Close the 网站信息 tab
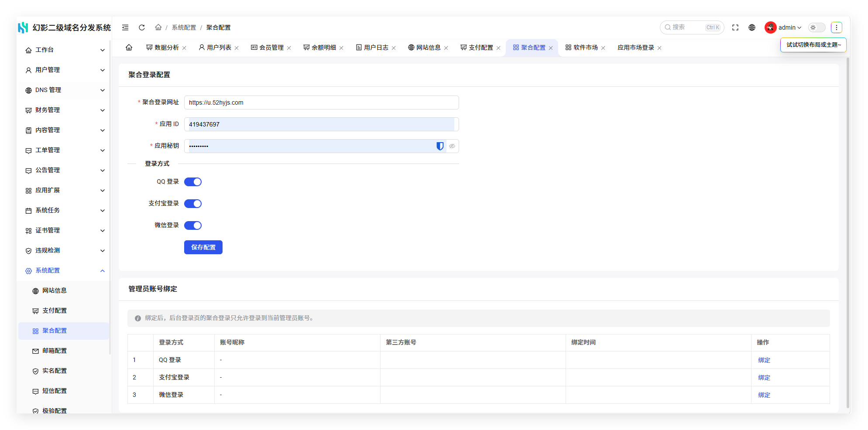868x430 pixels. pos(446,48)
